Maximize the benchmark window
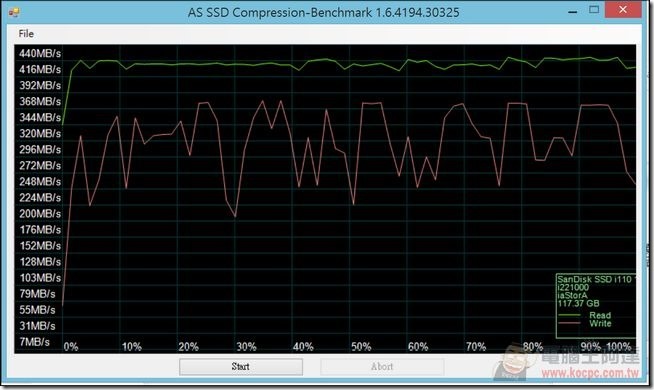654x390 pixels. 594,10
